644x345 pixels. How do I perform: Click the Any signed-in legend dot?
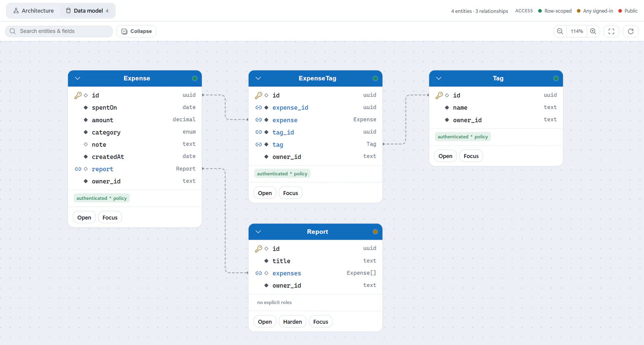(579, 11)
